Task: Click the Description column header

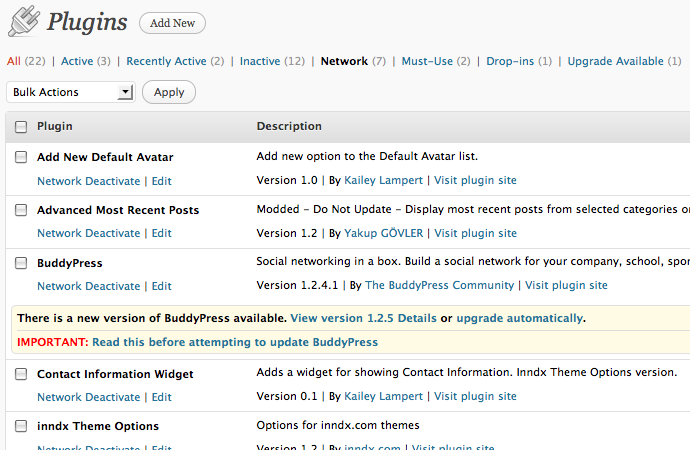Action: click(289, 126)
